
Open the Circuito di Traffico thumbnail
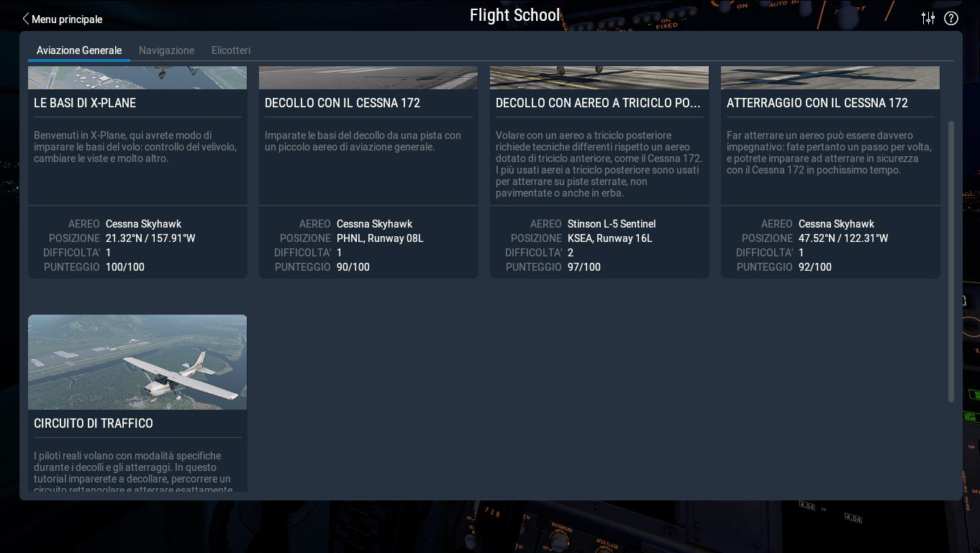(x=137, y=362)
